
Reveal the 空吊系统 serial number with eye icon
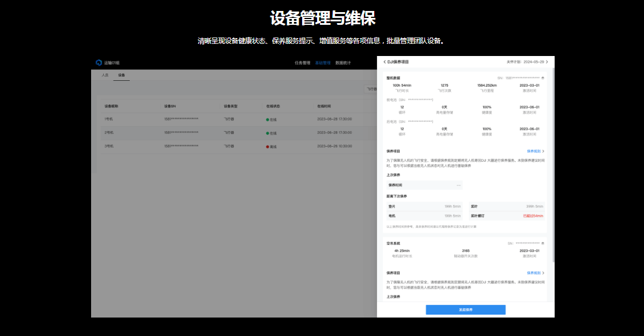point(543,244)
